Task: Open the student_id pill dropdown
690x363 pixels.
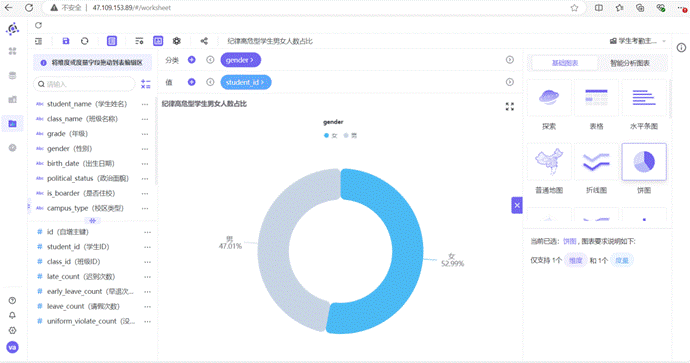Action: click(246, 82)
